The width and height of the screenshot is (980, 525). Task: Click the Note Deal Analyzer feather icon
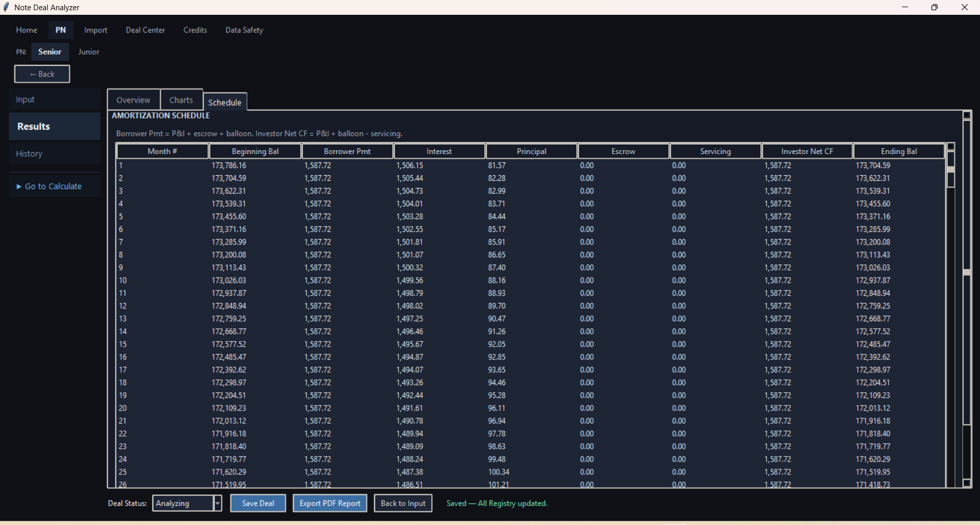(x=6, y=7)
